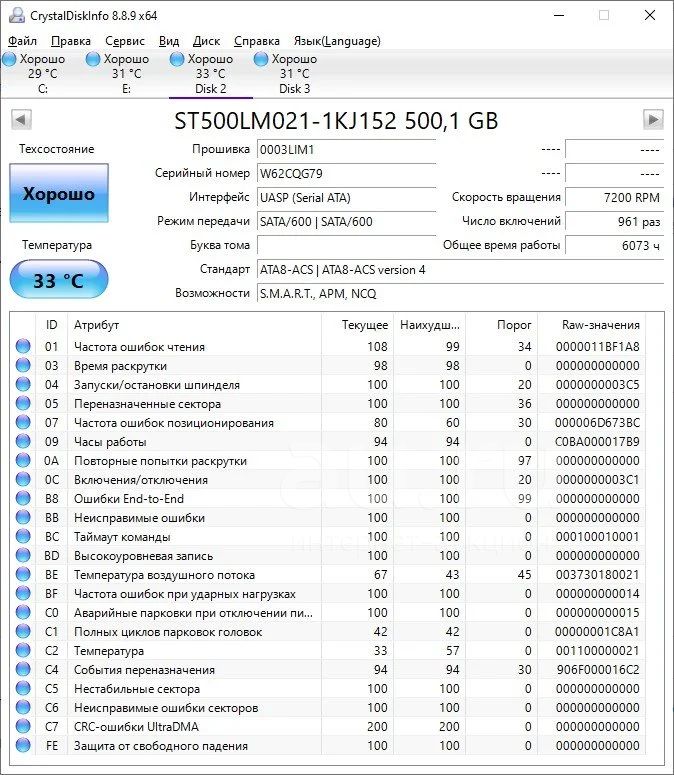Click the serial number field W62CQG79
Image resolution: width=674 pixels, height=775 pixels.
click(346, 173)
